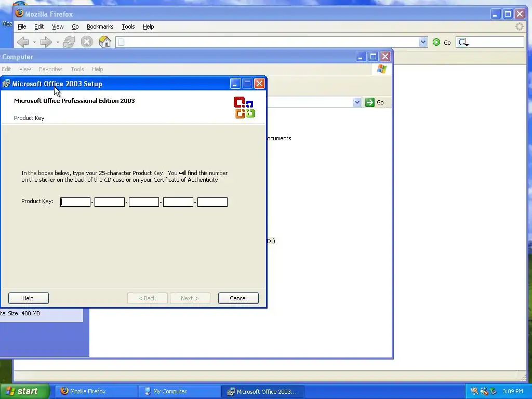Screen dimensions: 532x399
Task: Click the Firefox logo in the title bar
Action: [x=19, y=13]
